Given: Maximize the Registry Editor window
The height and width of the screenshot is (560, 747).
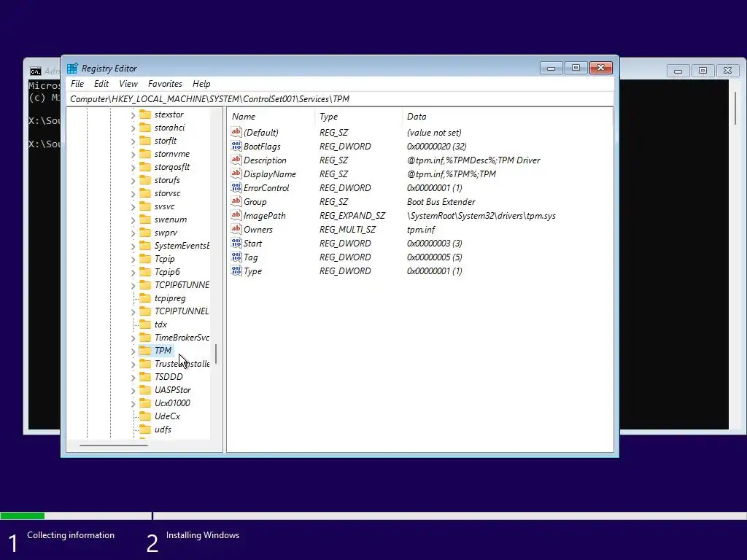Looking at the screenshot, I should click(x=576, y=68).
